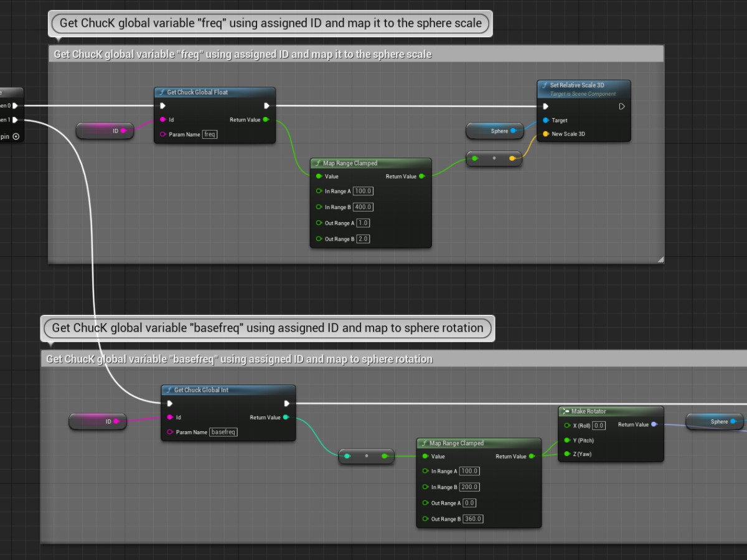
Task: Click the New Scale 3D yellow input pin
Action: tap(546, 134)
